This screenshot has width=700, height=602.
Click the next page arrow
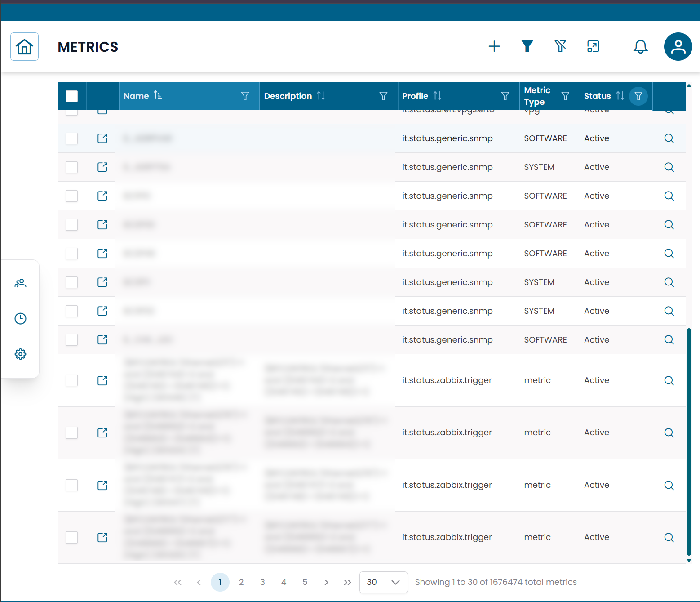point(326,582)
